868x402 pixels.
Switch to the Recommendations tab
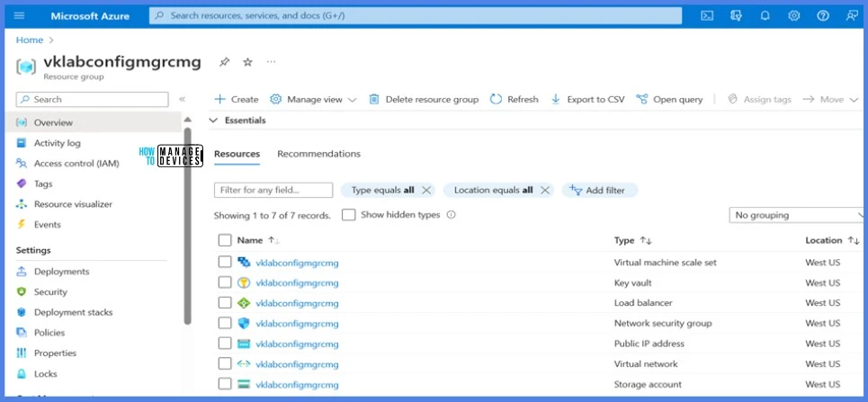(x=318, y=154)
